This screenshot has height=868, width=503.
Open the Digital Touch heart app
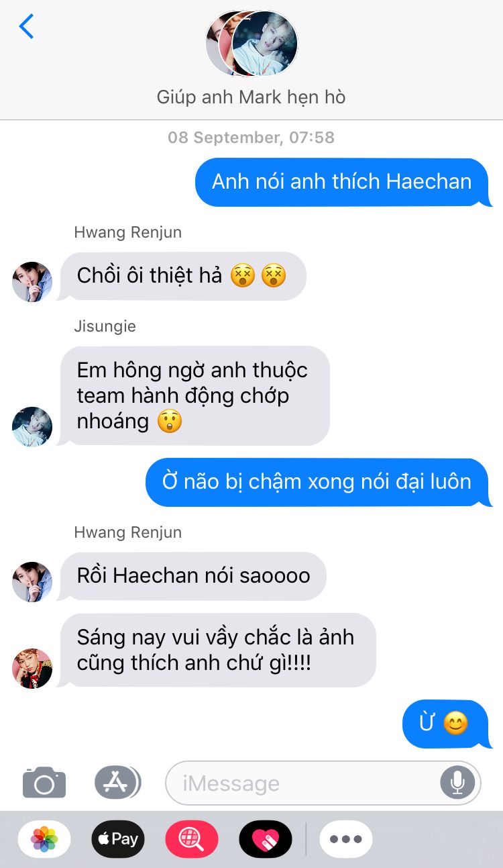(x=266, y=839)
